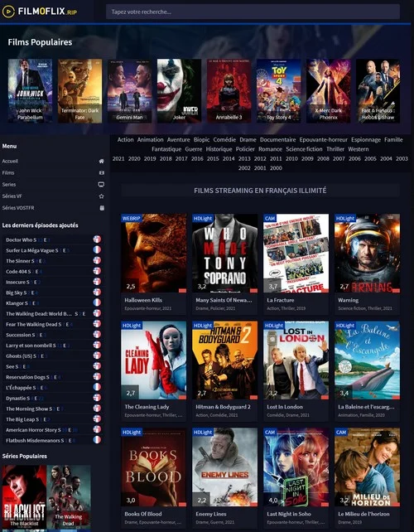
Task: Open the Series menu item
Action: [53, 185]
